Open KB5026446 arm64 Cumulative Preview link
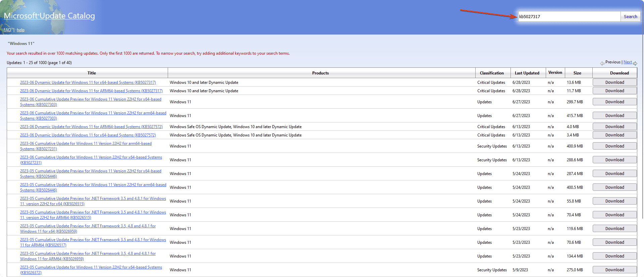 coord(93,187)
